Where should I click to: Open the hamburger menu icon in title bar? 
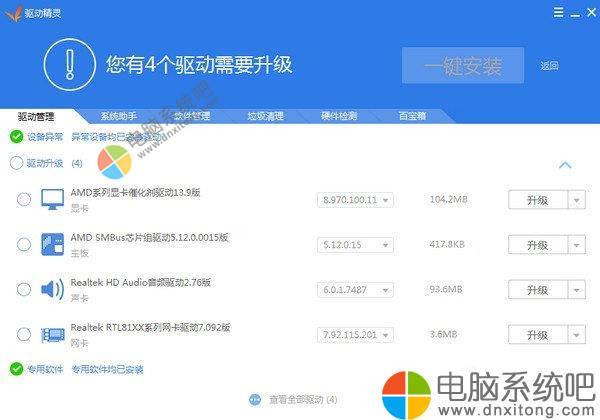[558, 12]
